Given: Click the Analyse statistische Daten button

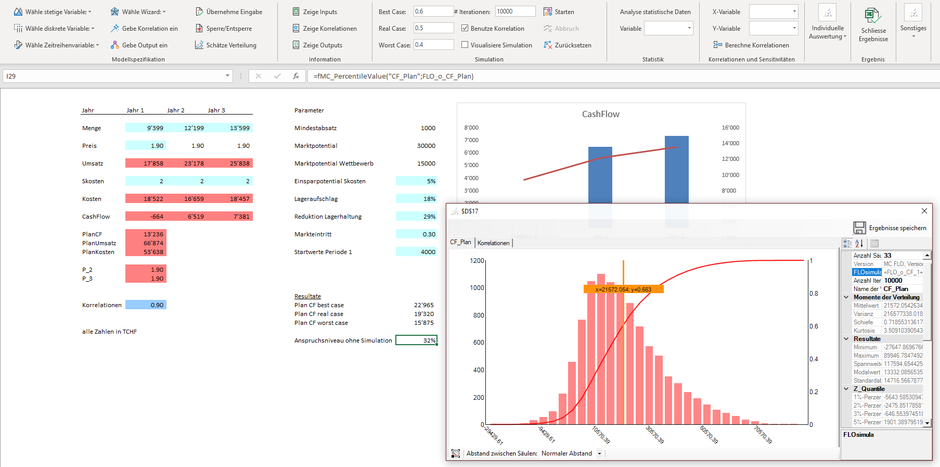Looking at the screenshot, I should coord(655,11).
